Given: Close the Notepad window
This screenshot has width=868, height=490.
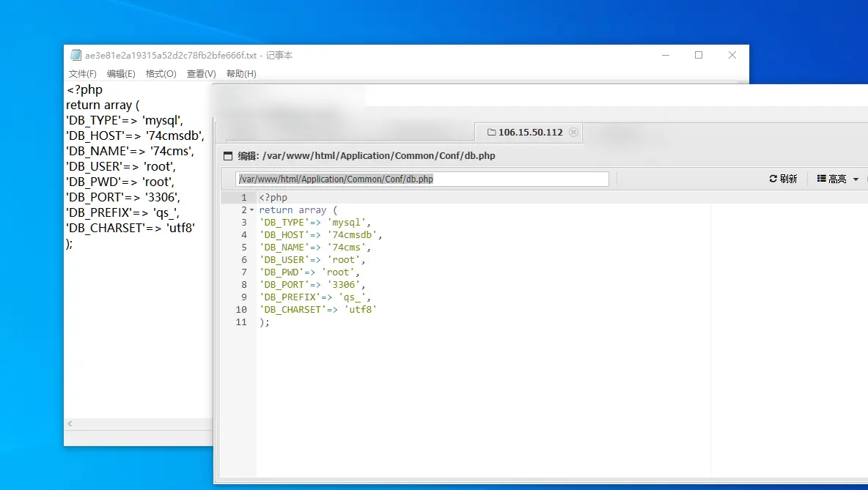Looking at the screenshot, I should coord(732,56).
